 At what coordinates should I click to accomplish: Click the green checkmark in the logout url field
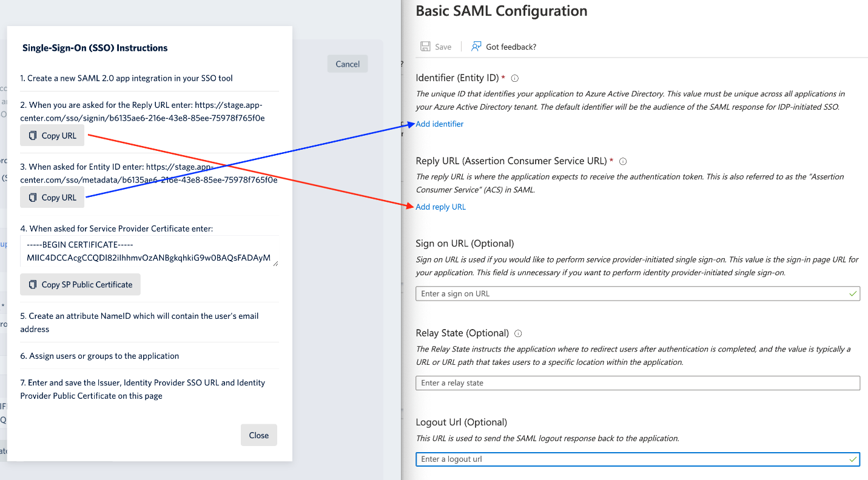click(x=853, y=459)
